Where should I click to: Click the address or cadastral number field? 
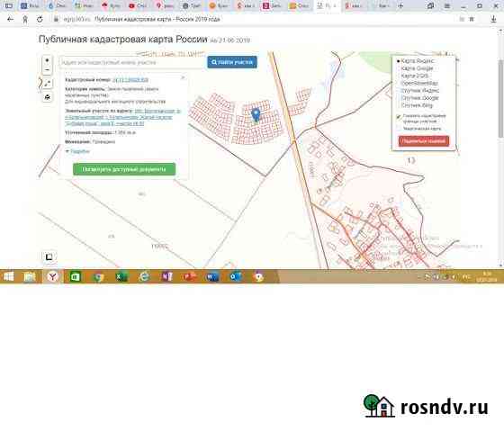tap(132, 62)
